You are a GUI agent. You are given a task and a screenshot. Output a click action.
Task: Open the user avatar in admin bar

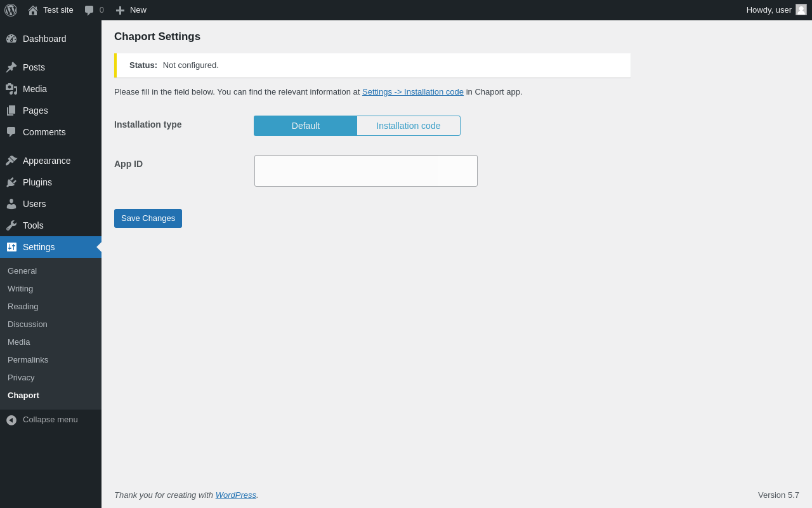click(801, 10)
